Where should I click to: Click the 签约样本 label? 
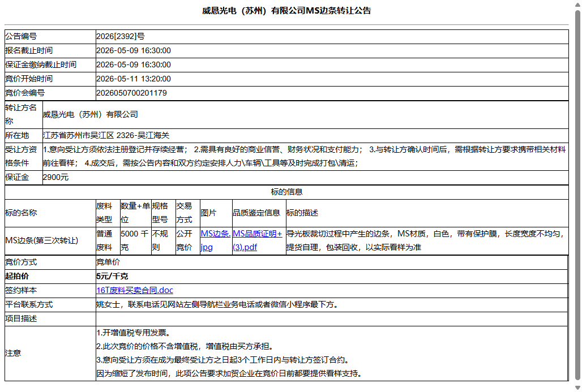tap(21, 290)
